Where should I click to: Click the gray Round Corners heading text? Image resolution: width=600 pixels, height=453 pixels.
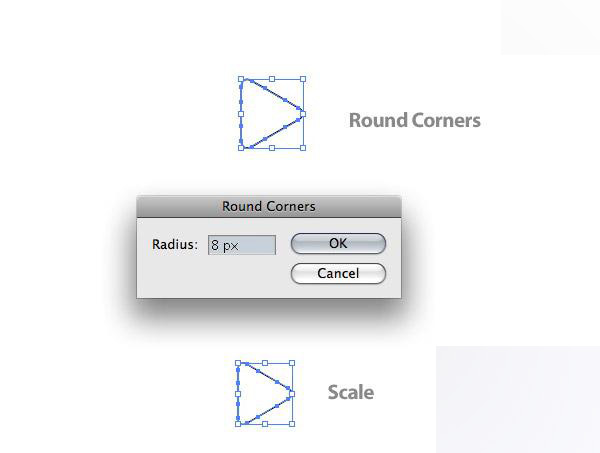(414, 121)
